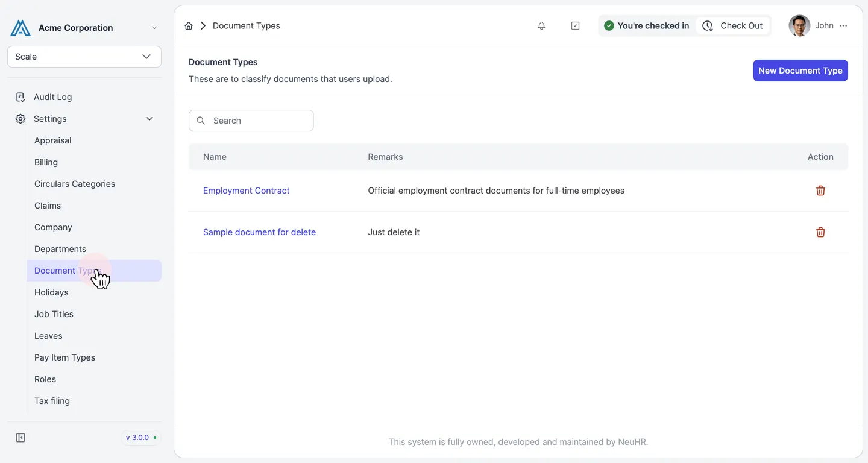
Task: Click the home breadcrumb icon
Action: coord(189,26)
